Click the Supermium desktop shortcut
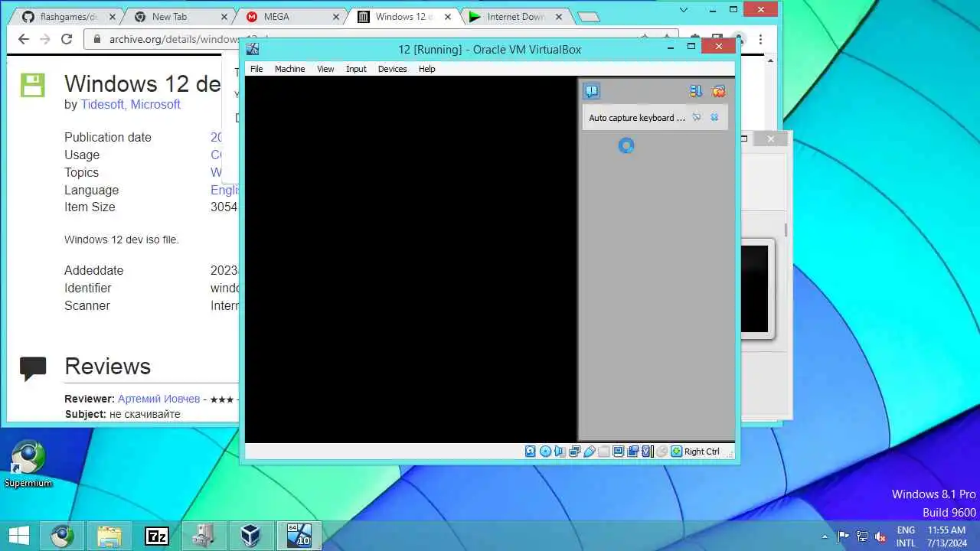980x551 pixels. (28, 464)
